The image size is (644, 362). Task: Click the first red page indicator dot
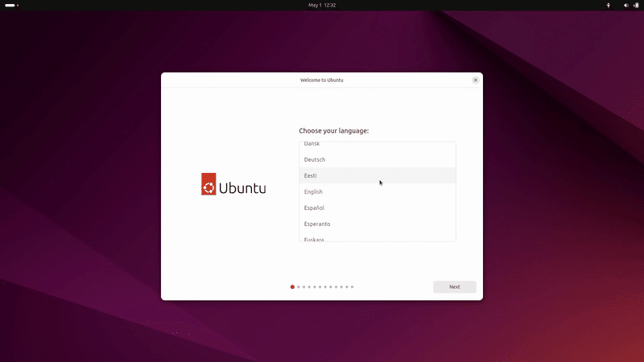[292, 287]
